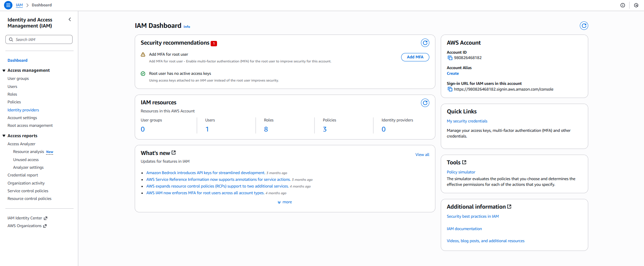Click the Account ID number 980826468182
644x266 pixels.
pos(468,58)
